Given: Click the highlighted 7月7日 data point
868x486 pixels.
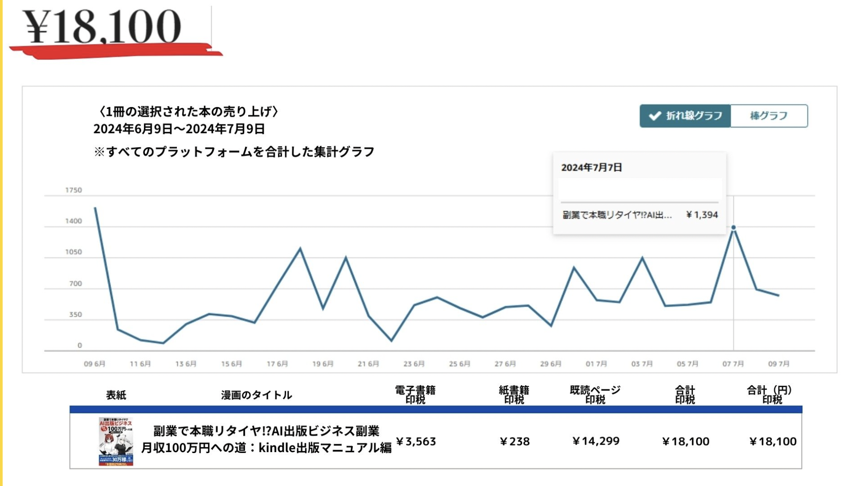Looking at the screenshot, I should (733, 228).
